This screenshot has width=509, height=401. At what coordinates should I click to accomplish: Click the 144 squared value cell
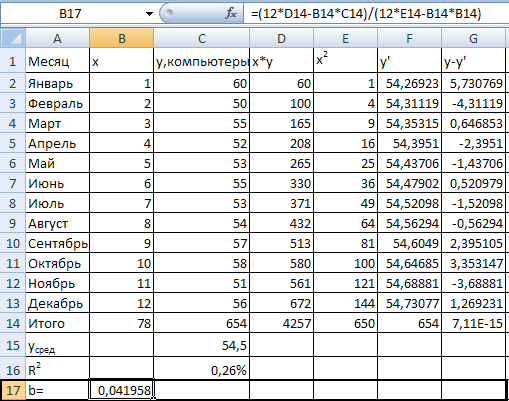345,303
